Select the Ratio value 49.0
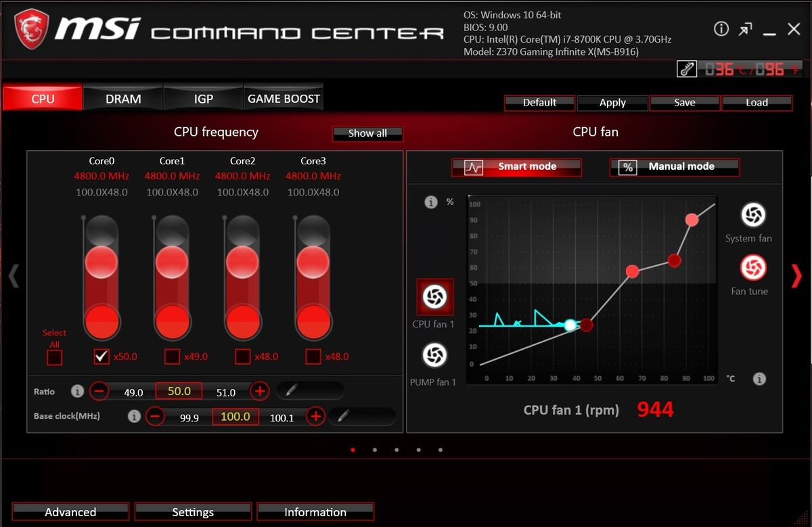Image resolution: width=812 pixels, height=527 pixels. pyautogui.click(x=134, y=392)
